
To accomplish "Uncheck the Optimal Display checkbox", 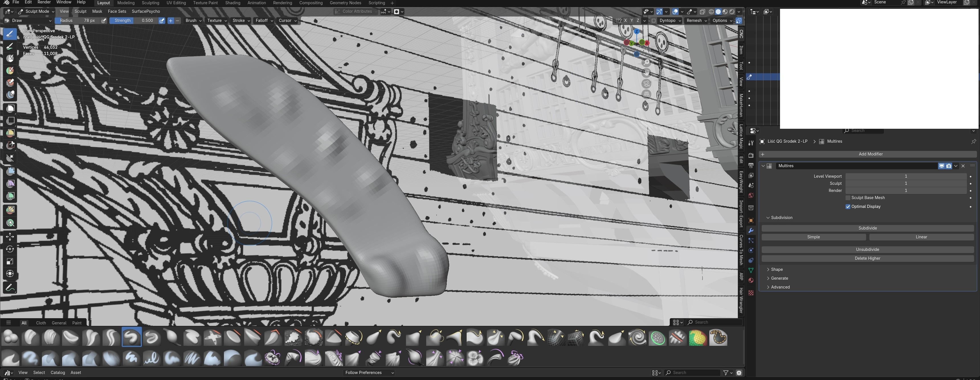I will [848, 207].
